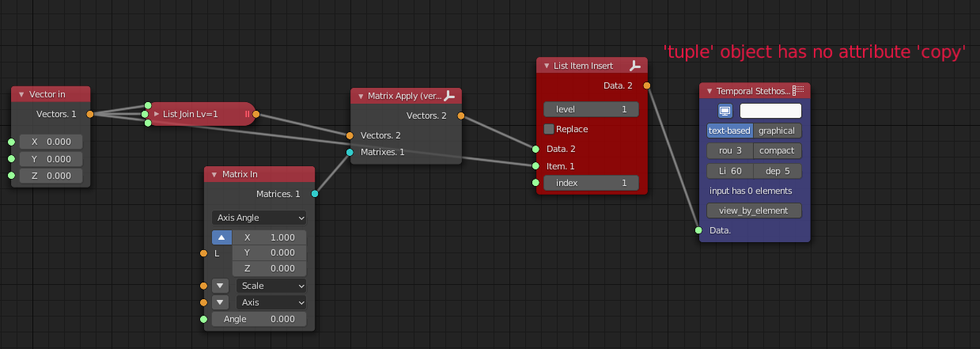Click the List Join output socket

point(255,115)
